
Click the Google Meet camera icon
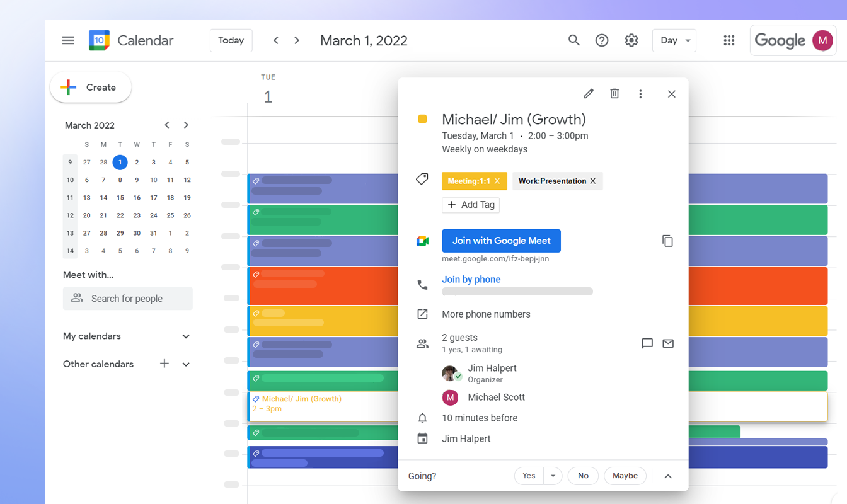coord(422,241)
